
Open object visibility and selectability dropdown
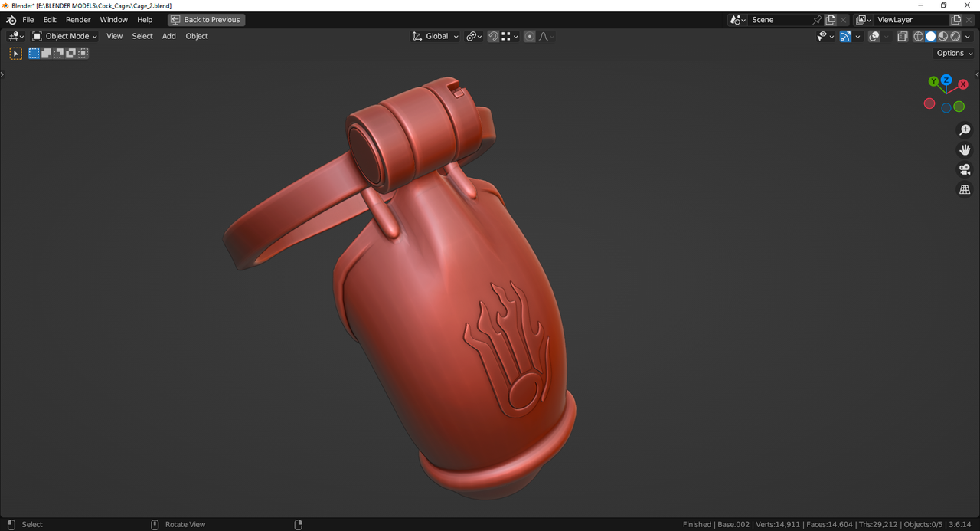pyautogui.click(x=825, y=36)
